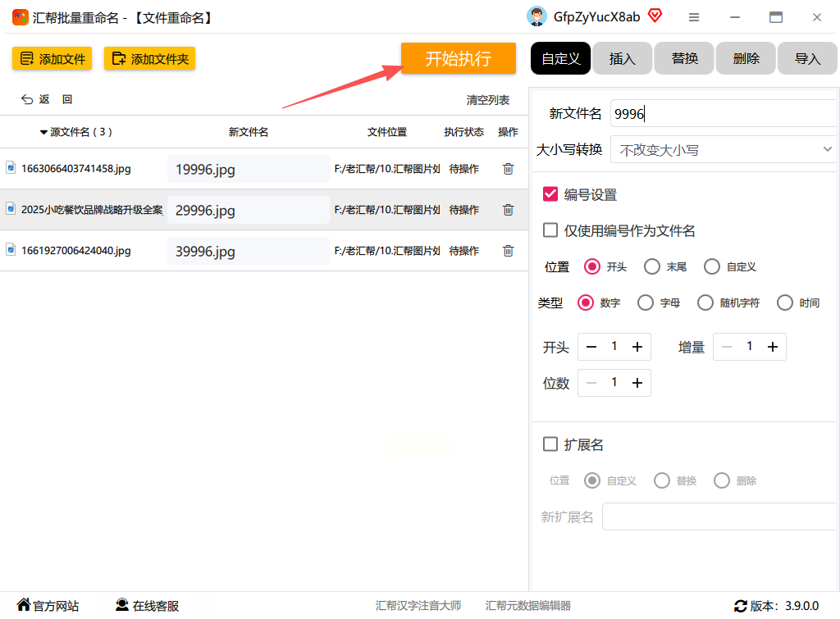The height and width of the screenshot is (619, 840).
Task: Switch to the 替换 tab
Action: coord(684,58)
